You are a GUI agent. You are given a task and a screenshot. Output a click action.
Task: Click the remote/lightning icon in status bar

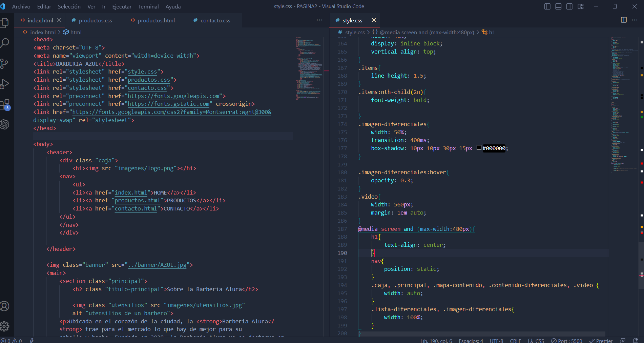coord(32,341)
